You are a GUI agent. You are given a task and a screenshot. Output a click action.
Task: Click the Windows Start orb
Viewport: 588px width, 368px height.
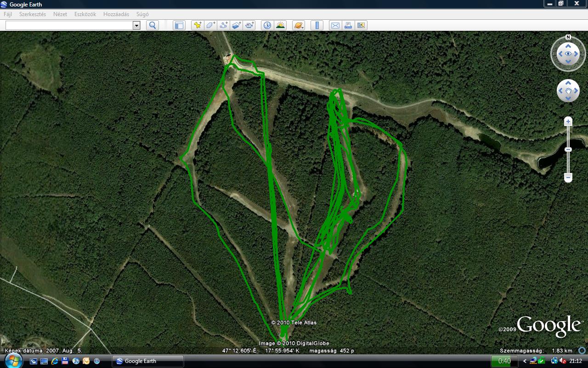(13, 361)
